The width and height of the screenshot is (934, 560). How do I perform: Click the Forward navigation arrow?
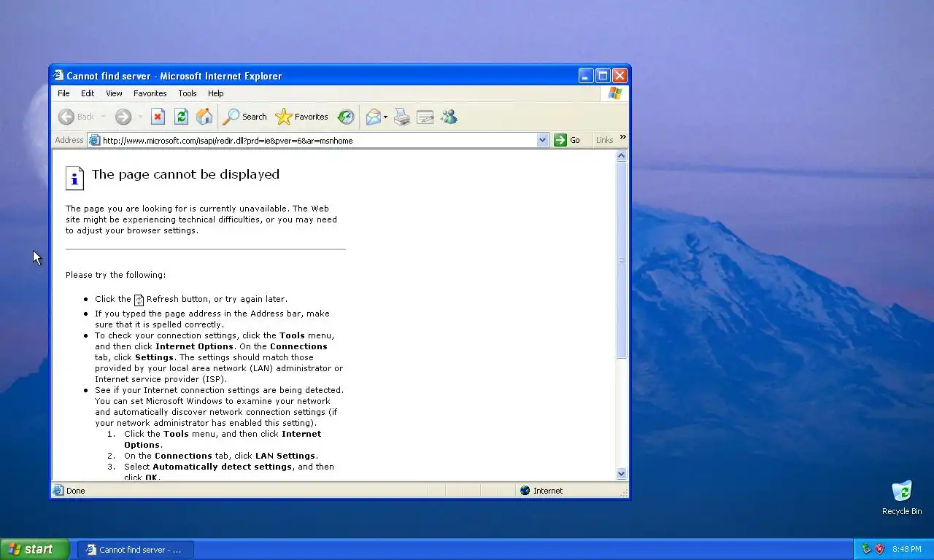pyautogui.click(x=123, y=117)
